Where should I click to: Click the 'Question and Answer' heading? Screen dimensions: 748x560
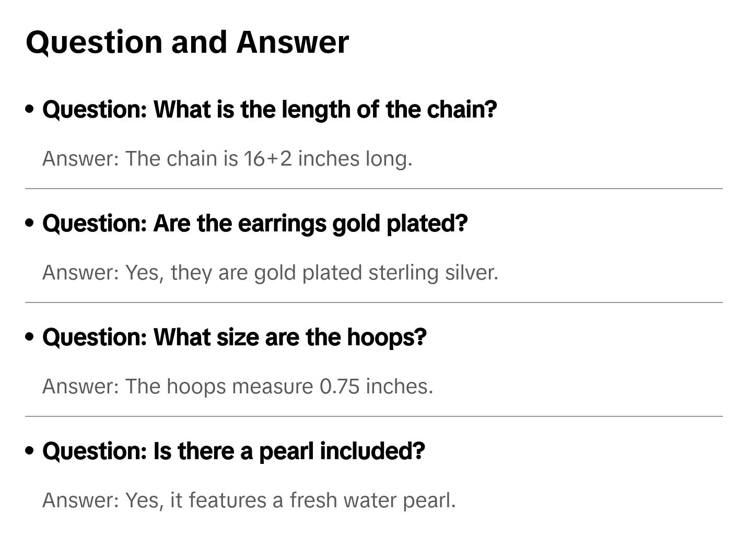(x=187, y=42)
